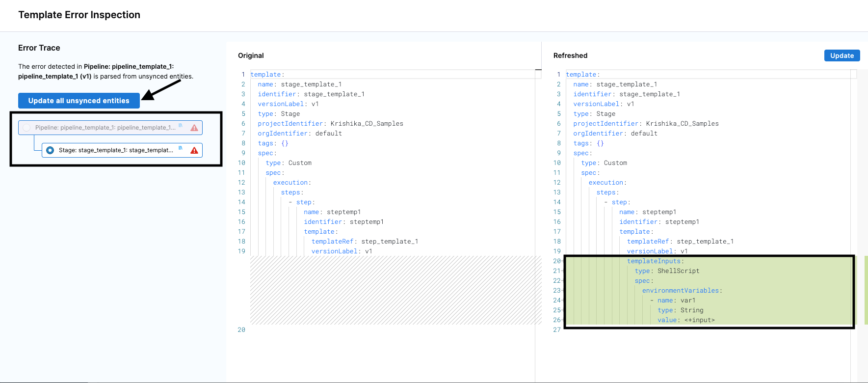Jump to green diff marker in overview ruler
Screen dimensions: 868x383
866,290
